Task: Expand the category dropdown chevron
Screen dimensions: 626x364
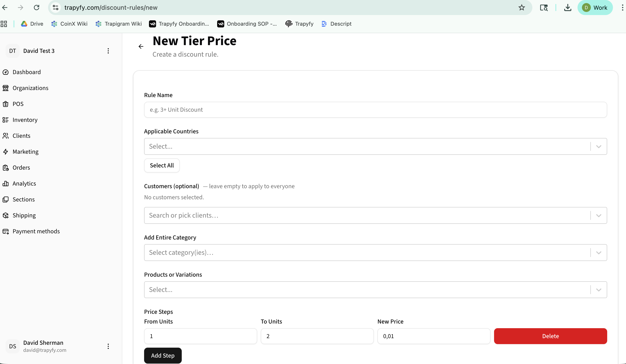Action: click(599, 253)
